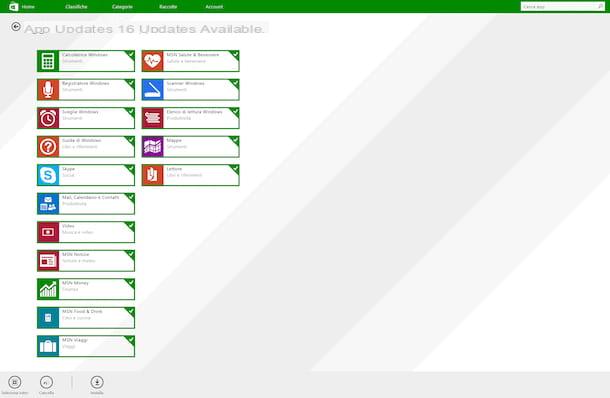Uncheck the Calcolatrice Windows checkmark
This screenshot has width=610, height=398.
click(131, 54)
